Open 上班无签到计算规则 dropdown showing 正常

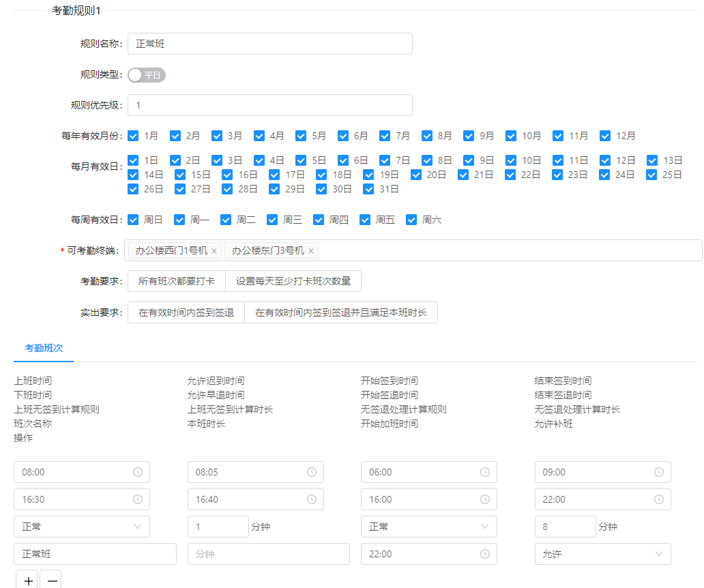pos(82,527)
